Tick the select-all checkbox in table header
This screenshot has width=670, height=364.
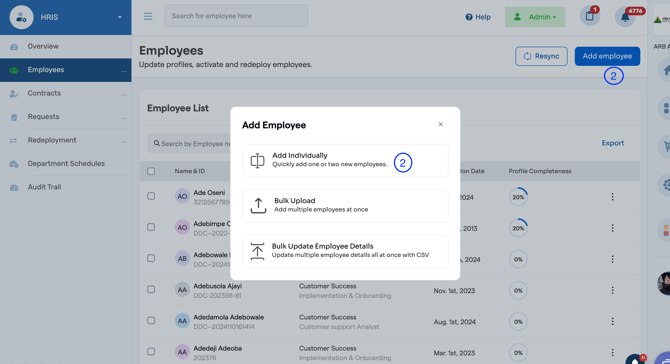[151, 171]
